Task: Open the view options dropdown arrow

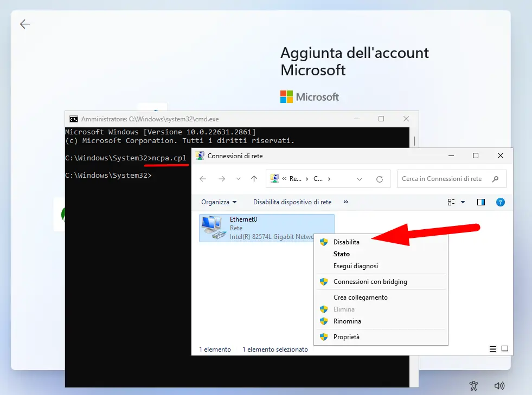Action: point(463,202)
